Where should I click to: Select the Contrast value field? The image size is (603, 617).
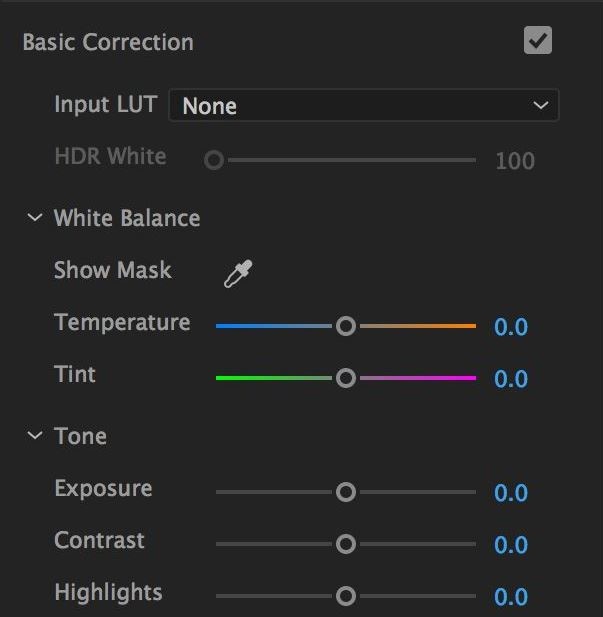pyautogui.click(x=511, y=545)
